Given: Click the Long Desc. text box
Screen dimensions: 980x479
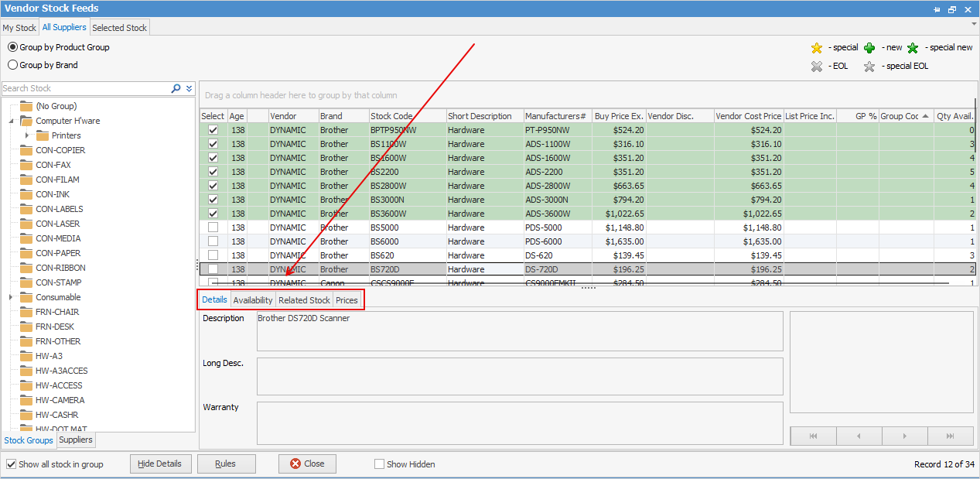Looking at the screenshot, I should tap(520, 377).
